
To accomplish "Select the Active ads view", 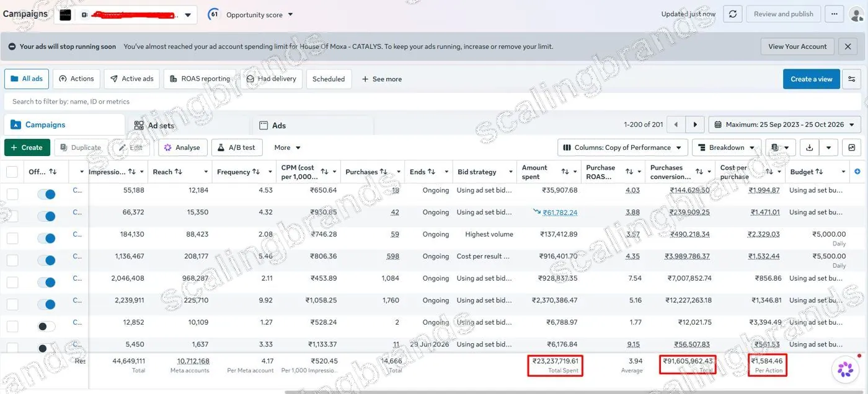I will point(132,79).
